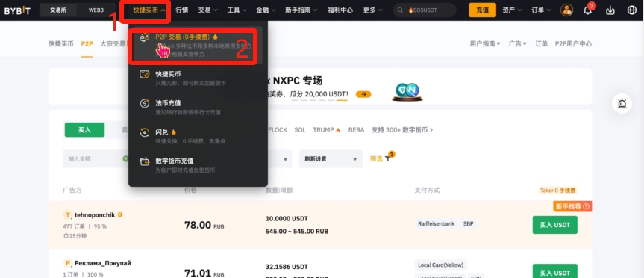Select the BERA coin tab
Screen dimensions: 644x278
[x=356, y=130]
